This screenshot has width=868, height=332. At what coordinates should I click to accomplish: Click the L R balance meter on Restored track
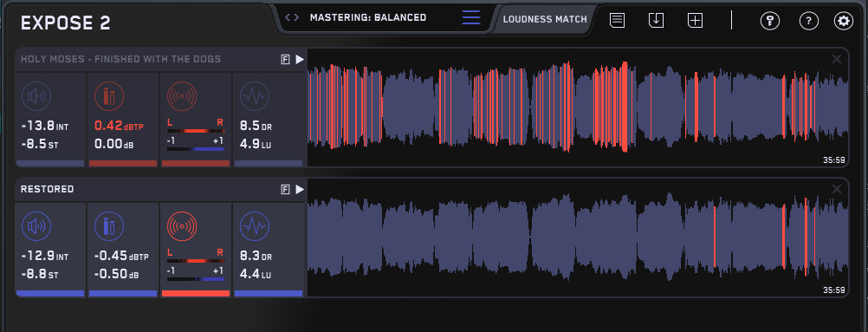196,261
